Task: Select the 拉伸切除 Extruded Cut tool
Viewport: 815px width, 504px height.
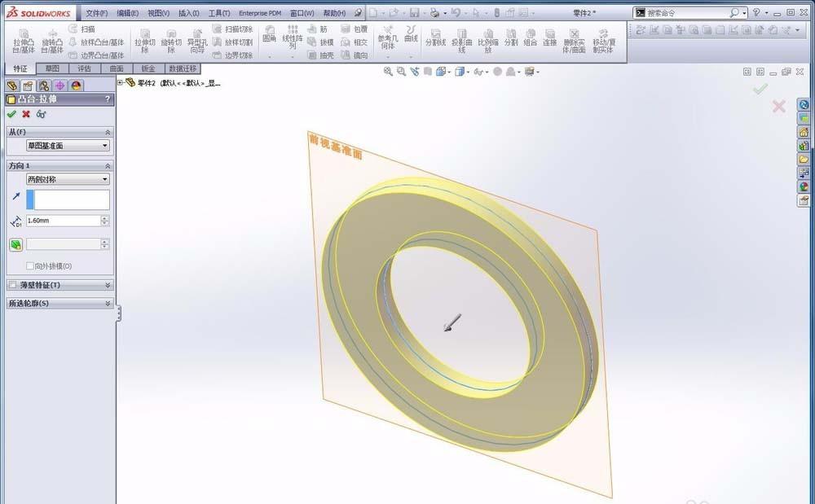Action: click(x=145, y=41)
